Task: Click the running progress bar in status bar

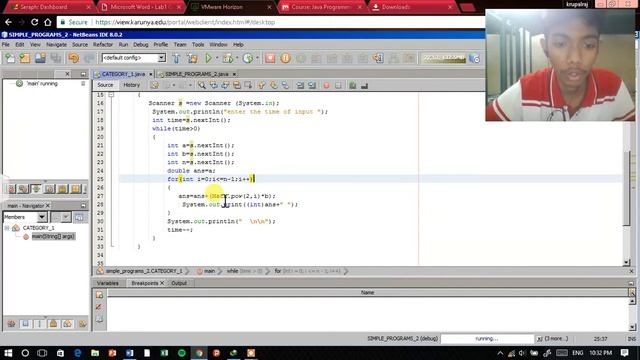Action: pos(487,338)
